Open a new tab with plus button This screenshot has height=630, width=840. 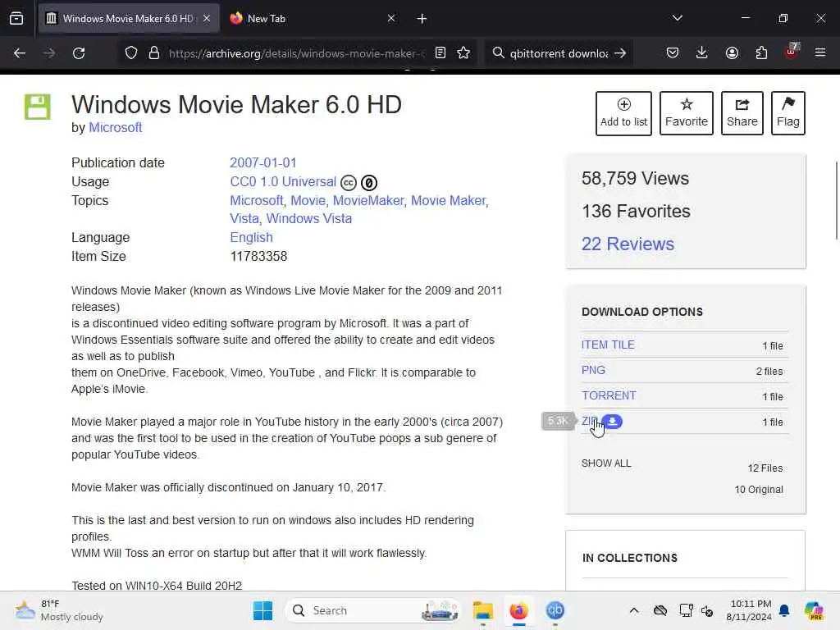point(422,19)
